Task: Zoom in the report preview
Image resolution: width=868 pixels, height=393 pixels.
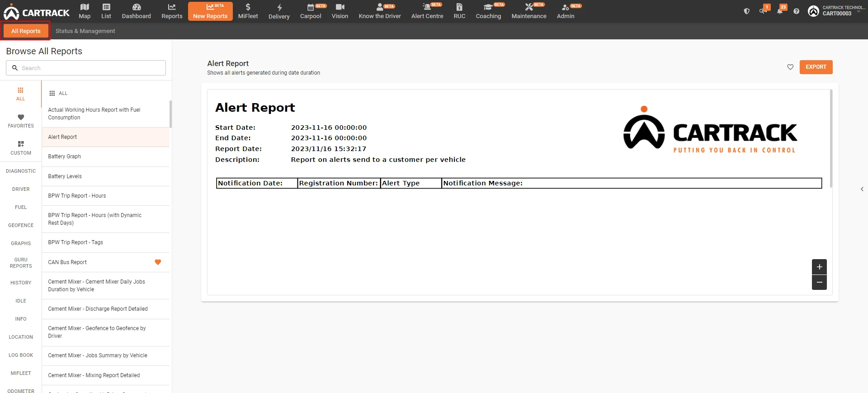Action: click(819, 267)
